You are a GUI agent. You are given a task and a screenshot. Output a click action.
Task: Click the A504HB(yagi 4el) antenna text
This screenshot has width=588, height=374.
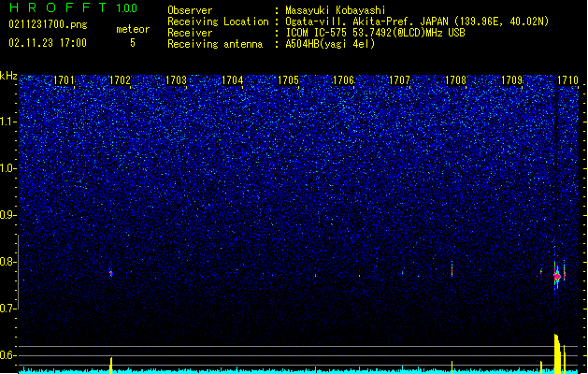tap(330, 44)
